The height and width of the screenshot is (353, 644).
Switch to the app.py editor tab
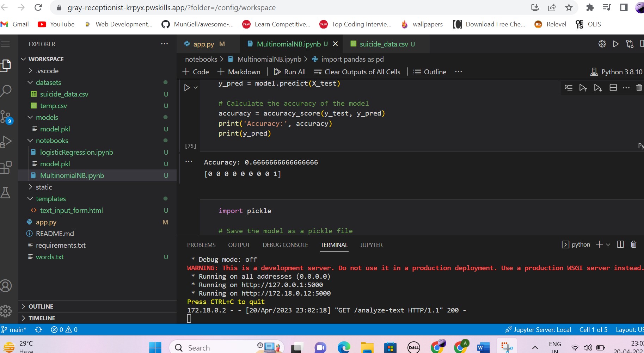(x=203, y=44)
